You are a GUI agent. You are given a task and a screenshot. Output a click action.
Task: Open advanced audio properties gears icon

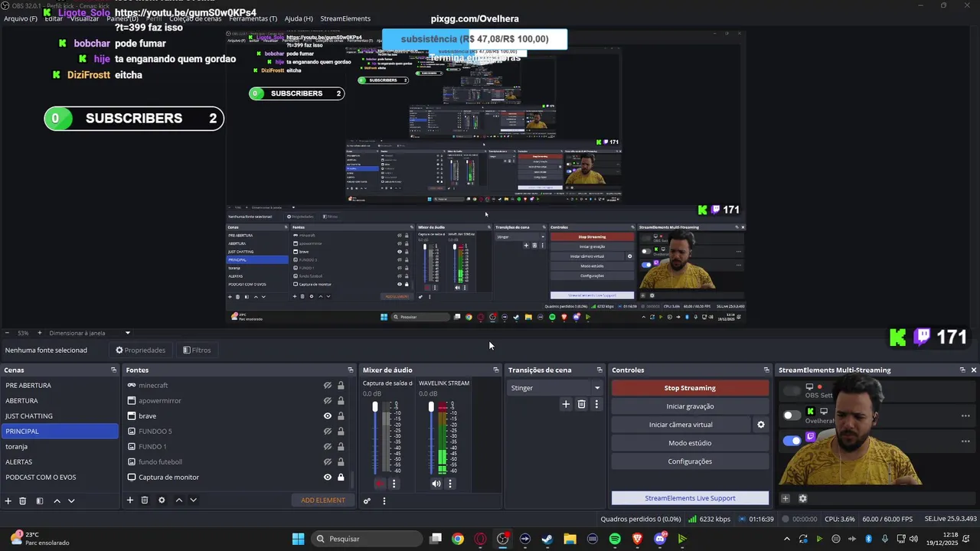367,501
